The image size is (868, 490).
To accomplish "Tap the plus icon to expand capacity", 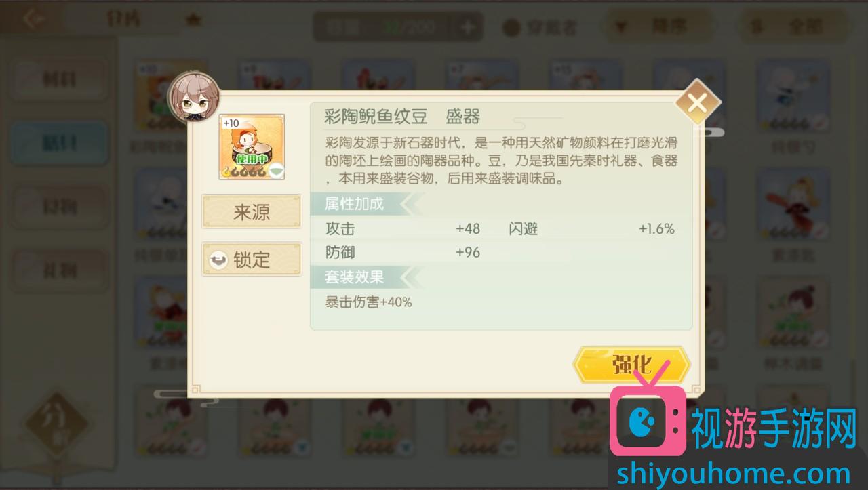I will pyautogui.click(x=469, y=27).
